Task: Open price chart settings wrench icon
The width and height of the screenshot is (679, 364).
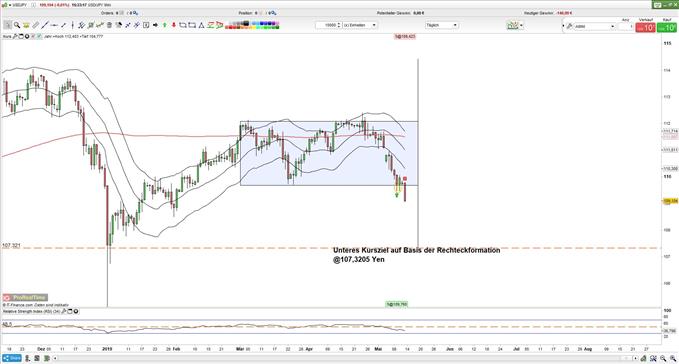Action: pyautogui.click(x=15, y=36)
